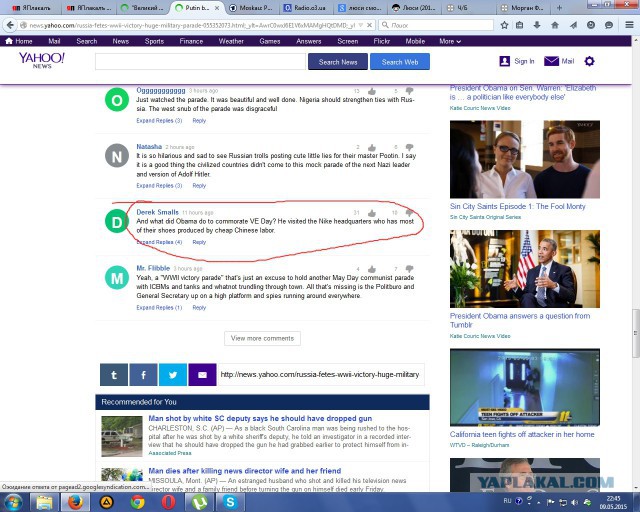640x512 pixels.
Task: Share article on Twitter
Action: pos(173,375)
